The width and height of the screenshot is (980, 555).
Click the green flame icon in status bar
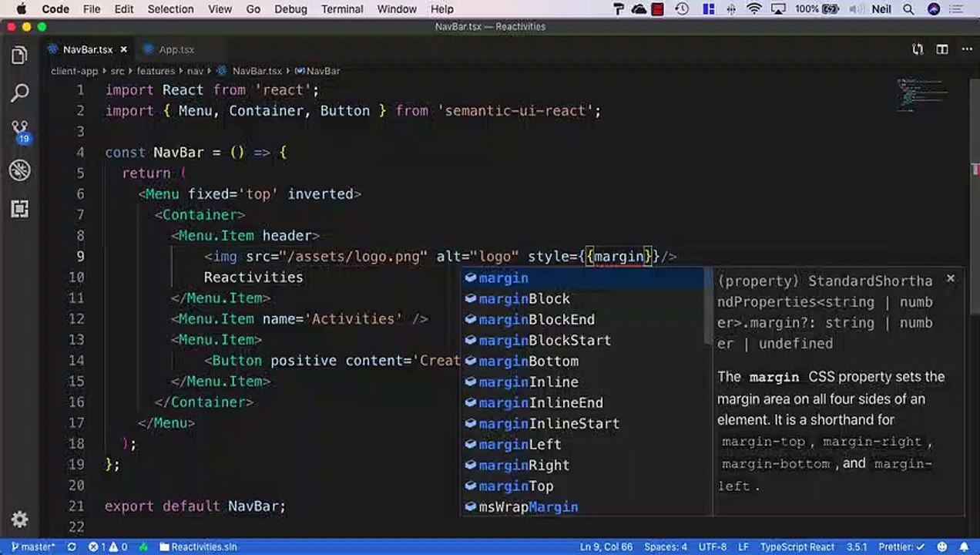coord(143,547)
